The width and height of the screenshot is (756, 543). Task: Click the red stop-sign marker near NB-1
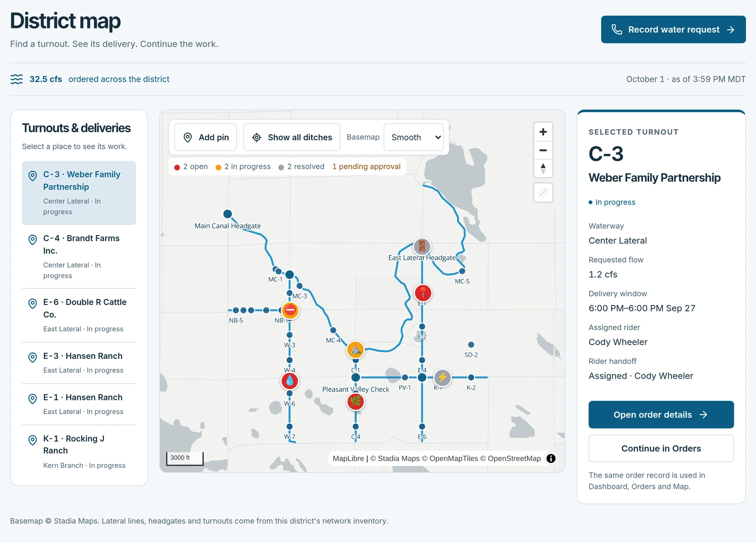pos(290,310)
